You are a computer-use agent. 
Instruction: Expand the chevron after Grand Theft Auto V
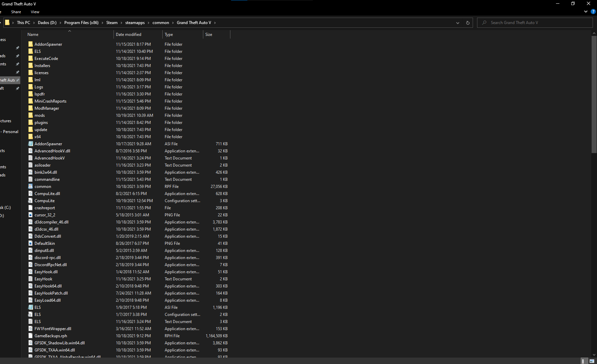click(215, 23)
